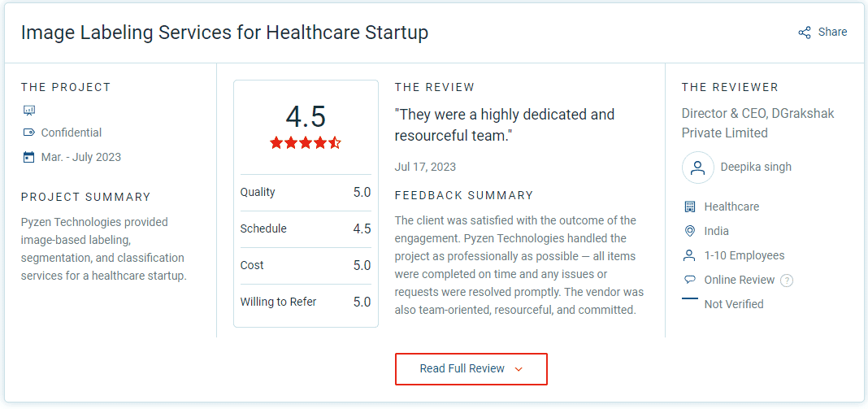Click the reviewer avatar icon

point(698,168)
